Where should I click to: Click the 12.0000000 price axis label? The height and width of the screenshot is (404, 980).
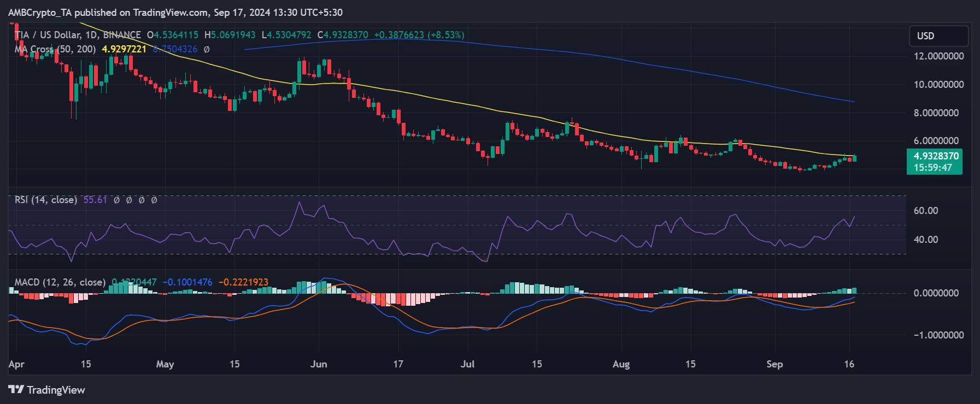(x=938, y=56)
